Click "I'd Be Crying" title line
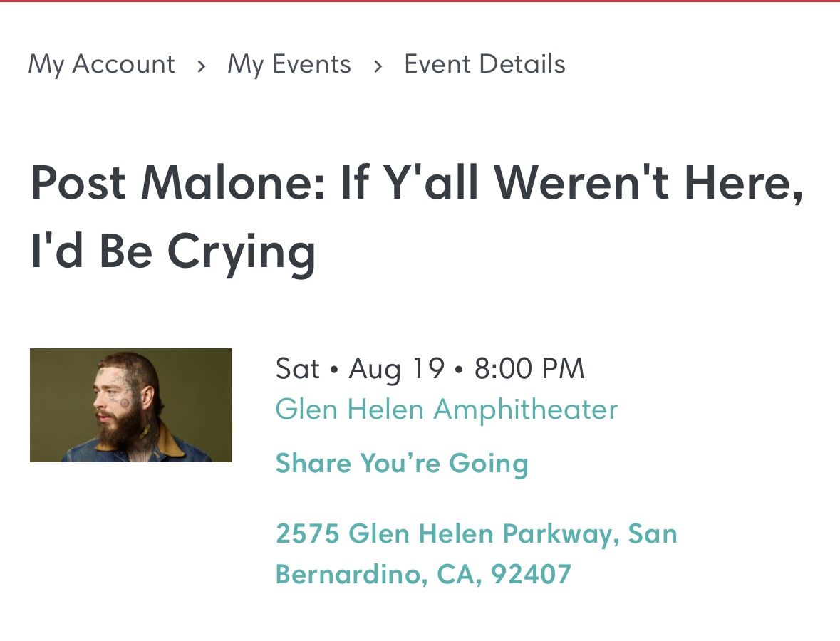 tap(173, 252)
